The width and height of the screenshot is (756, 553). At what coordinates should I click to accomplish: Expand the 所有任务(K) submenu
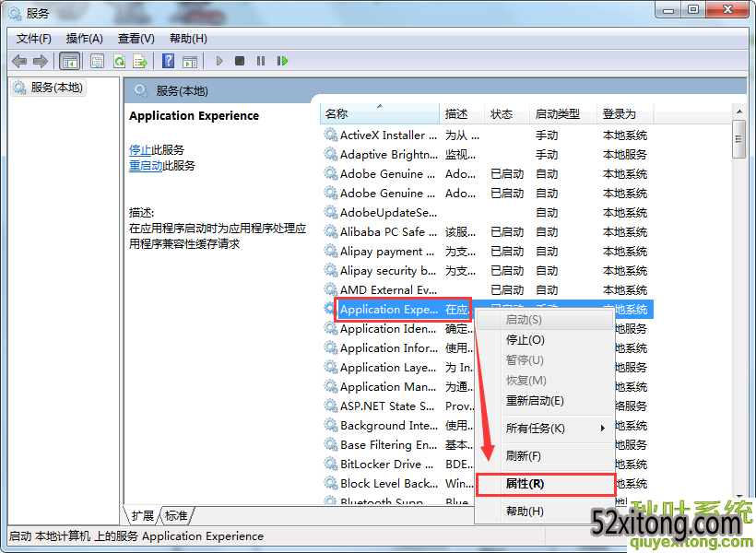click(x=545, y=429)
